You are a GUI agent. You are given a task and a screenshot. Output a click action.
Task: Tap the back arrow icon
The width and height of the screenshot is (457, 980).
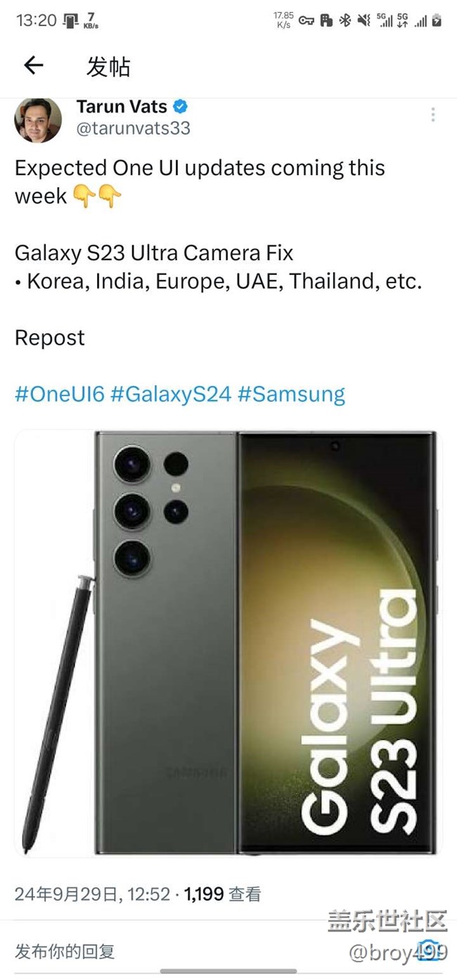34,66
